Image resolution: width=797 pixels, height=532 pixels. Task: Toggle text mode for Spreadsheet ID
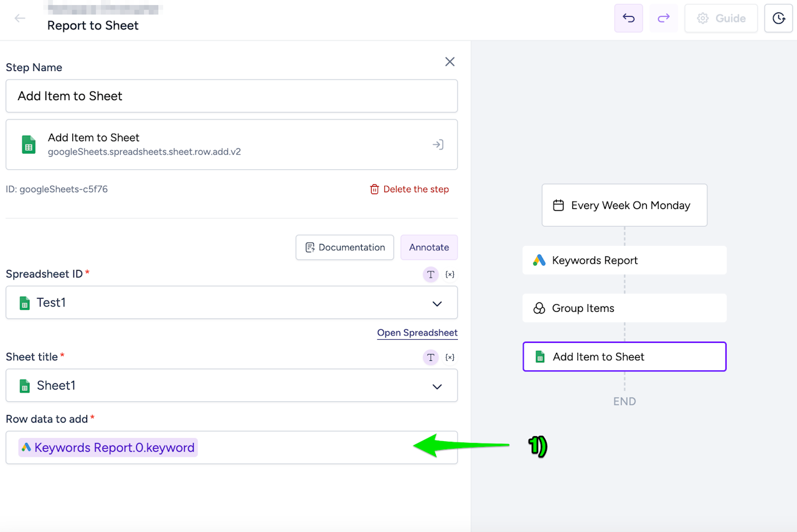[x=430, y=274]
